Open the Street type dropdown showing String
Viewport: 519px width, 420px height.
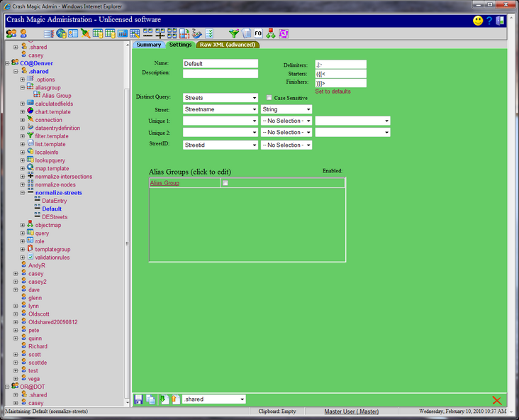coord(286,110)
